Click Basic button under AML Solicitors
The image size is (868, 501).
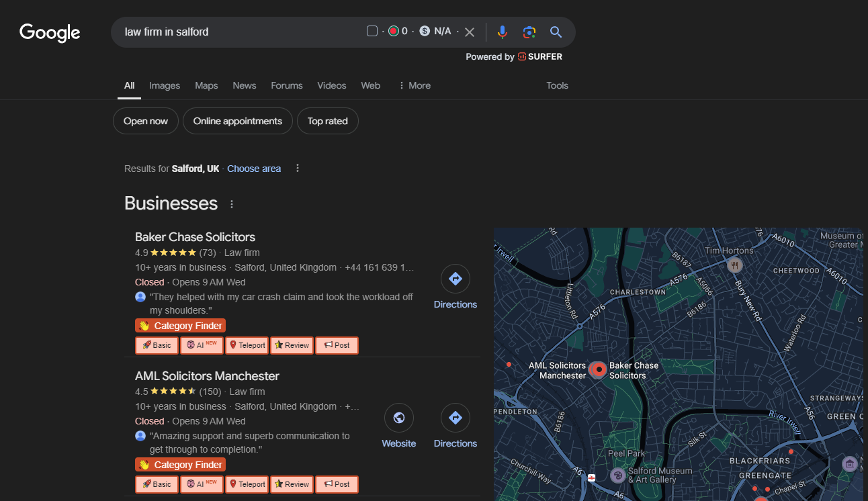pos(157,484)
